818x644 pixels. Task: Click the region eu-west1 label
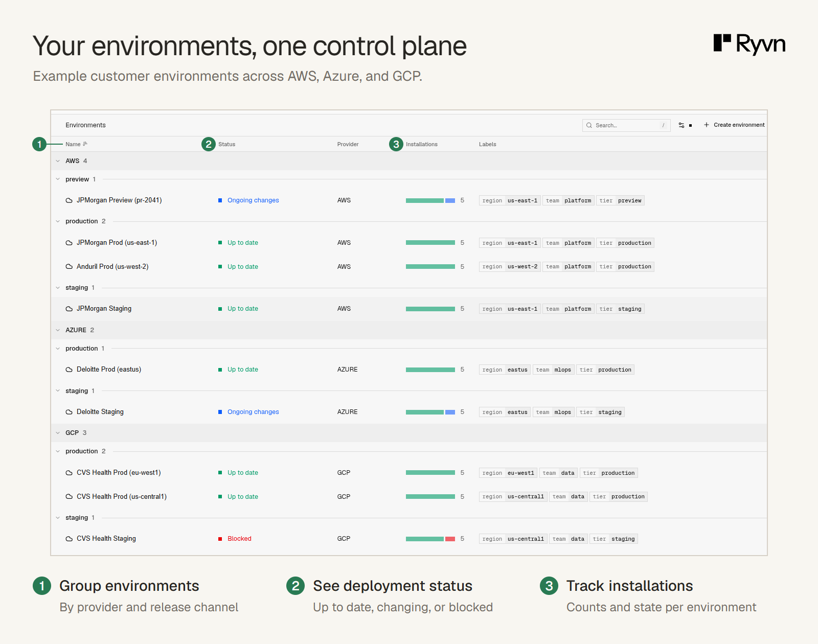tap(508, 473)
